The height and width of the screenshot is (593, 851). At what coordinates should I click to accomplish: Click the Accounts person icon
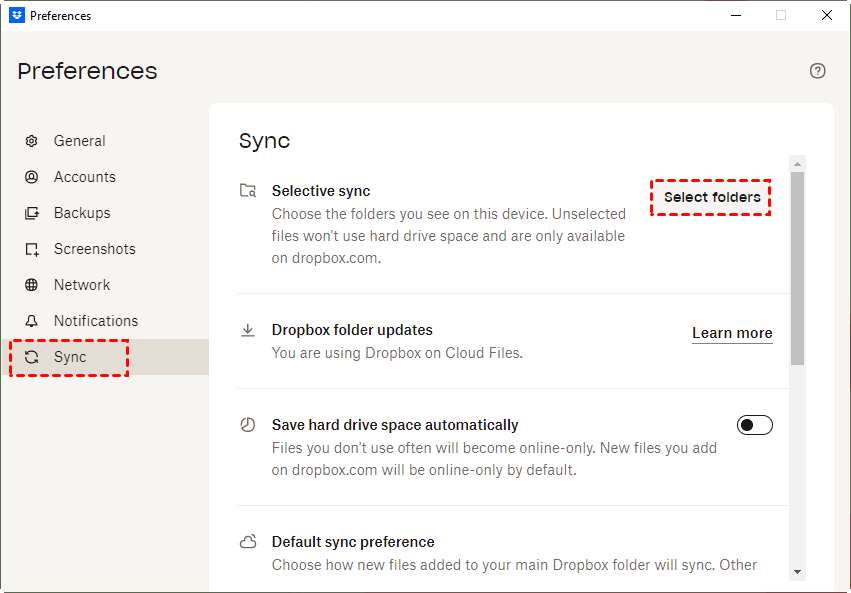click(x=32, y=177)
